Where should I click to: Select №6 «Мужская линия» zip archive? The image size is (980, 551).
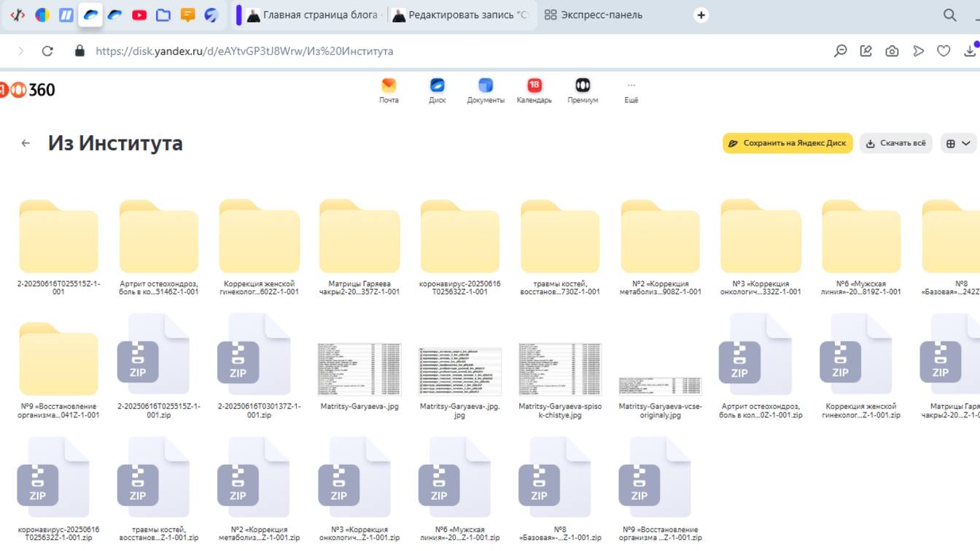(x=460, y=489)
